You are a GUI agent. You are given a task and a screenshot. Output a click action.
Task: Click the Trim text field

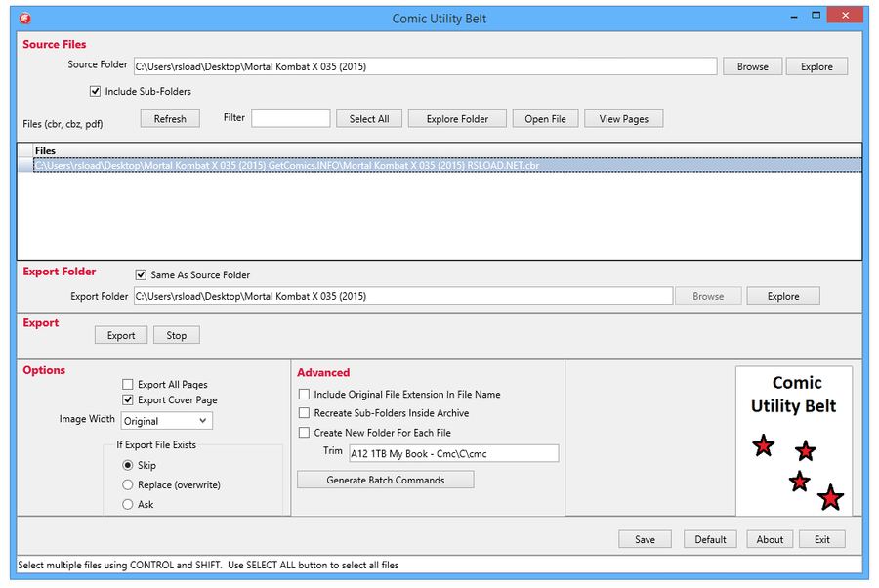click(x=453, y=453)
